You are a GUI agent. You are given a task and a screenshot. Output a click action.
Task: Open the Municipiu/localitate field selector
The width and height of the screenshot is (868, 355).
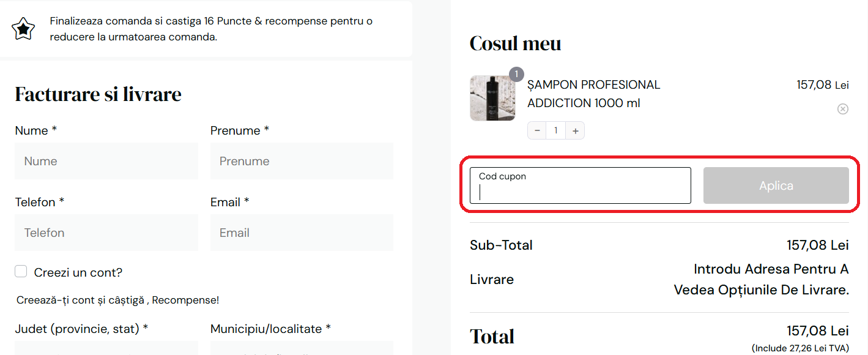pyautogui.click(x=302, y=351)
